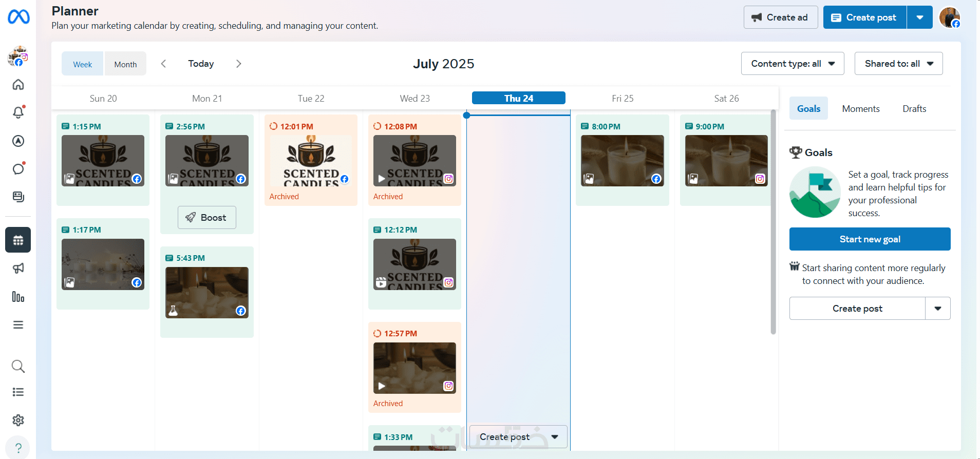Click the July 2025 heading
The image size is (980, 459).
[x=443, y=64]
